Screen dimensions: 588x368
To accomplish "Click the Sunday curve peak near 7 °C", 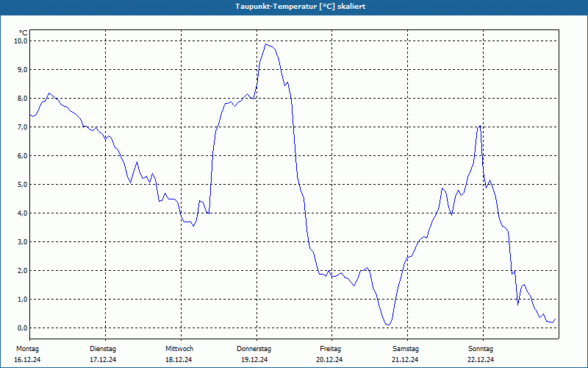I will (480, 126).
